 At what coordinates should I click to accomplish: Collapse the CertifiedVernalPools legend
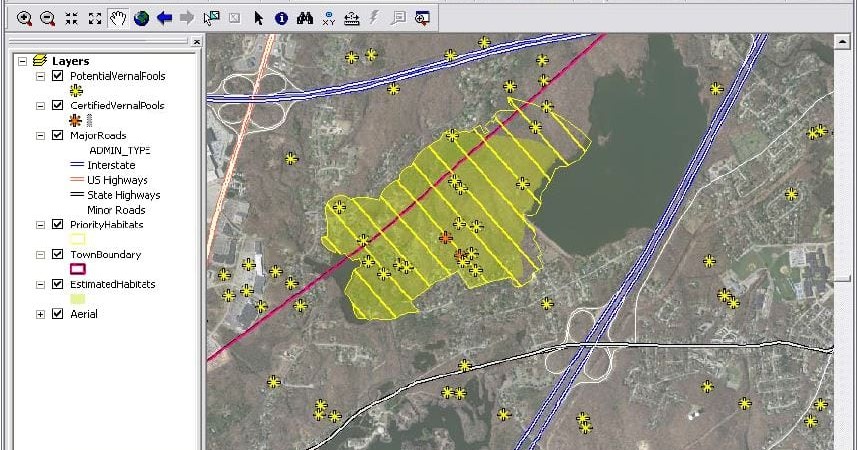(40, 106)
